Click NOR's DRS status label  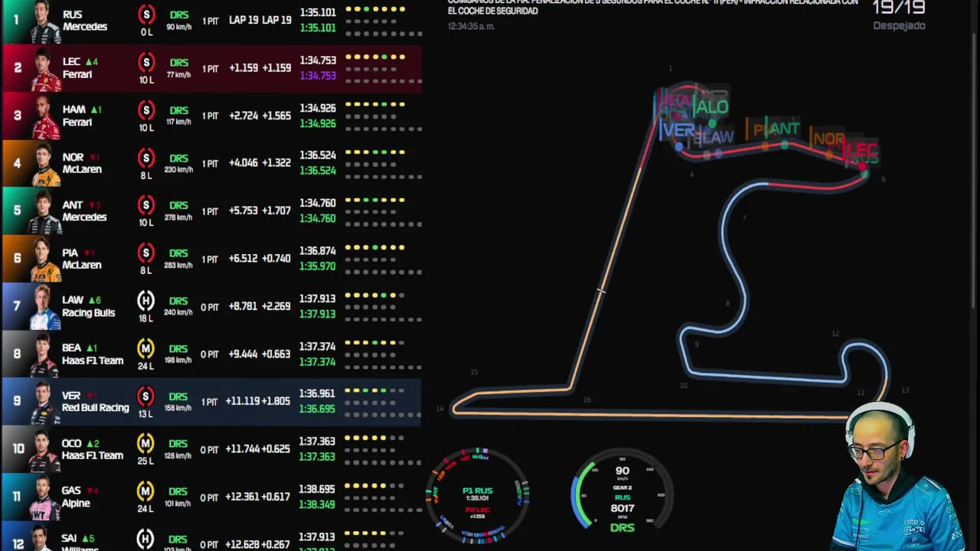point(178,158)
